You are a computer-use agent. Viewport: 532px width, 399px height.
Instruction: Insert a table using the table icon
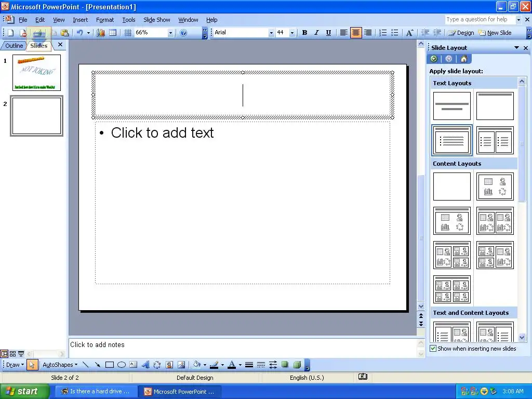coord(113,33)
